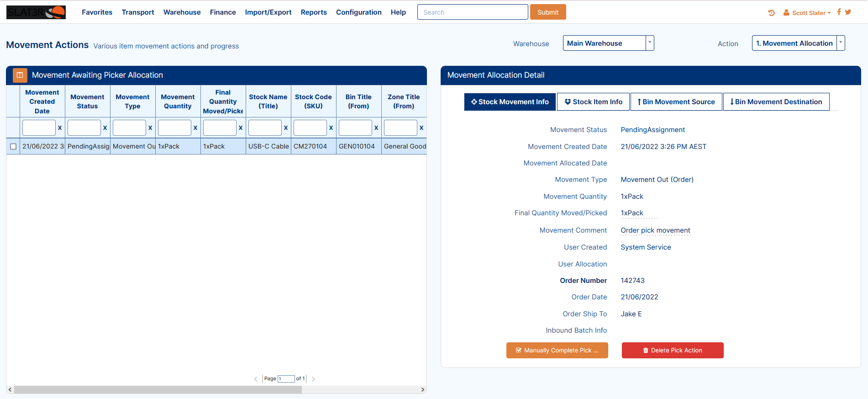Click the page number input box

(286, 379)
